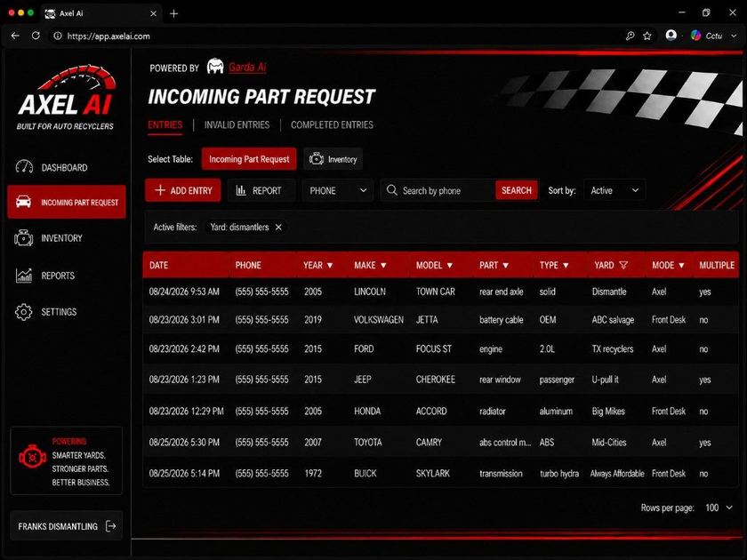Open a new browser tab with plus
Viewport: 747px width, 560px height.
(x=174, y=13)
